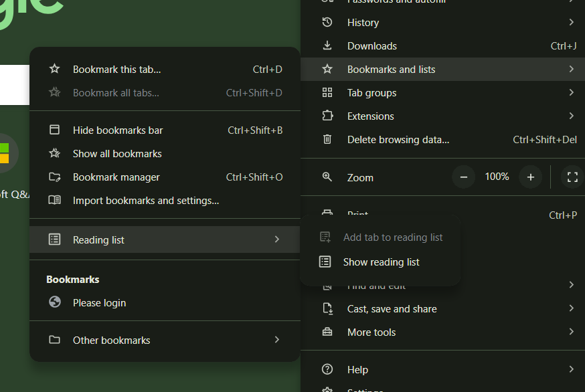Choose Import bookmarks and settings...

point(165,200)
